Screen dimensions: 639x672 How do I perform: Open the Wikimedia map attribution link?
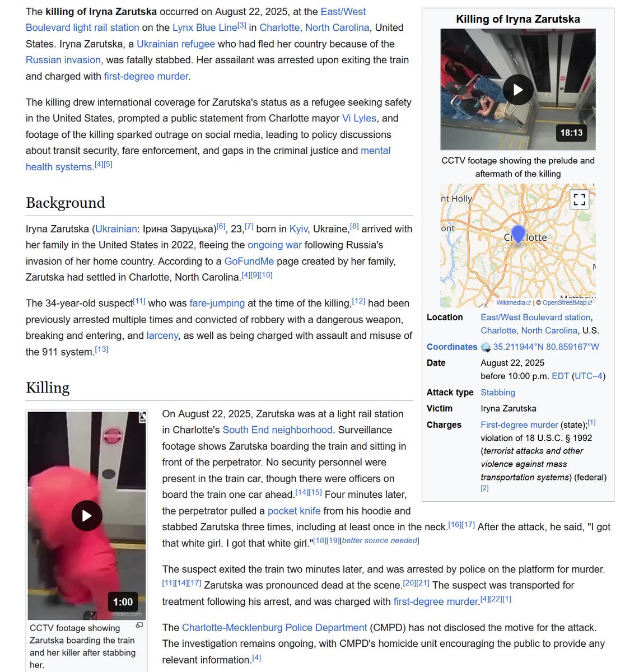[x=512, y=302]
